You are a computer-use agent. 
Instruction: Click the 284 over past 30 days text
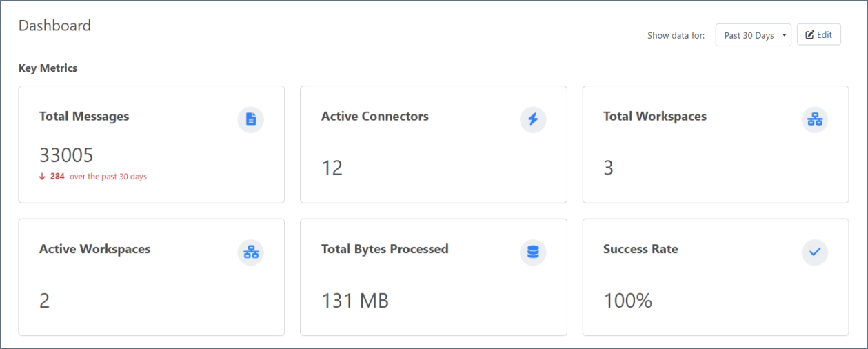(99, 177)
